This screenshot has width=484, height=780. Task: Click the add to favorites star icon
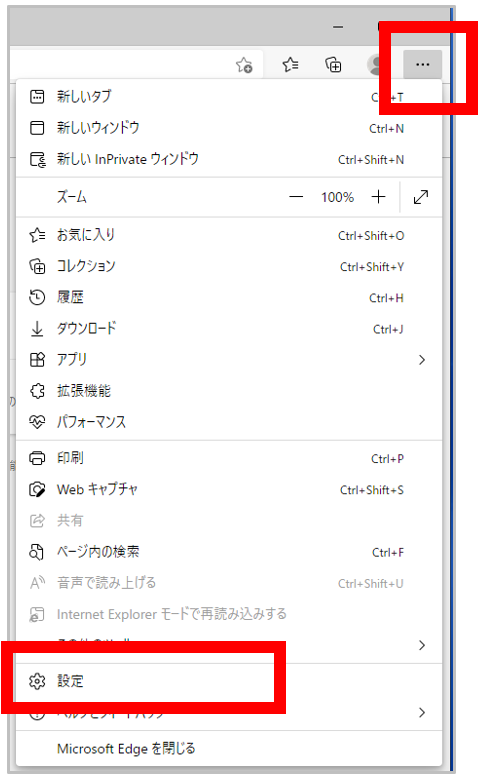click(x=244, y=65)
